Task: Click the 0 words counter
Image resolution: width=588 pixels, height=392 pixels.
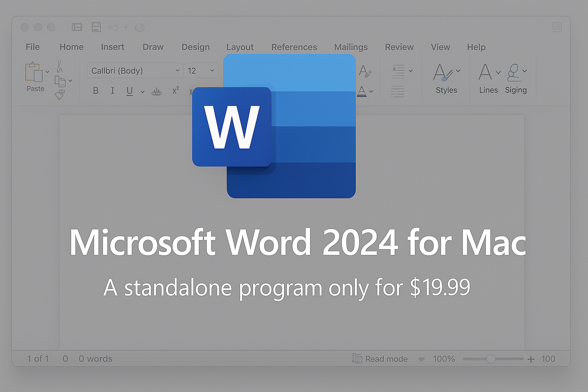Action: [x=96, y=359]
